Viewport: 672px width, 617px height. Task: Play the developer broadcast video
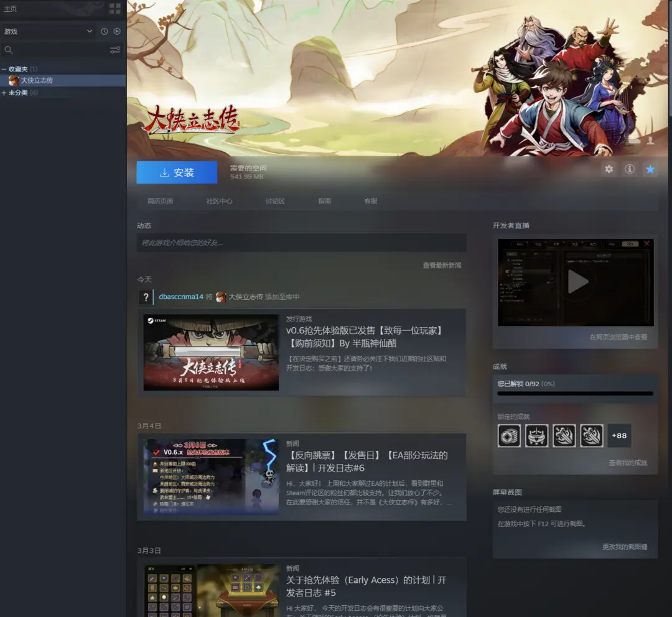[577, 282]
